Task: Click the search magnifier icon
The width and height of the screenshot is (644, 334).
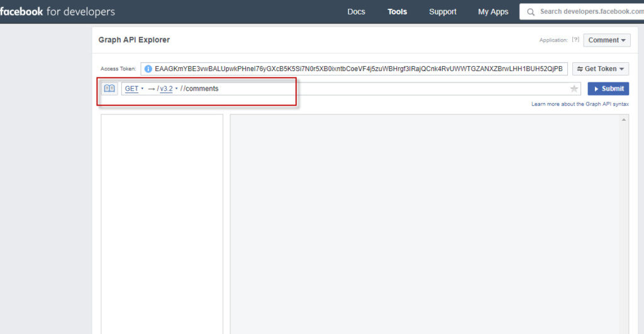Action: (531, 12)
